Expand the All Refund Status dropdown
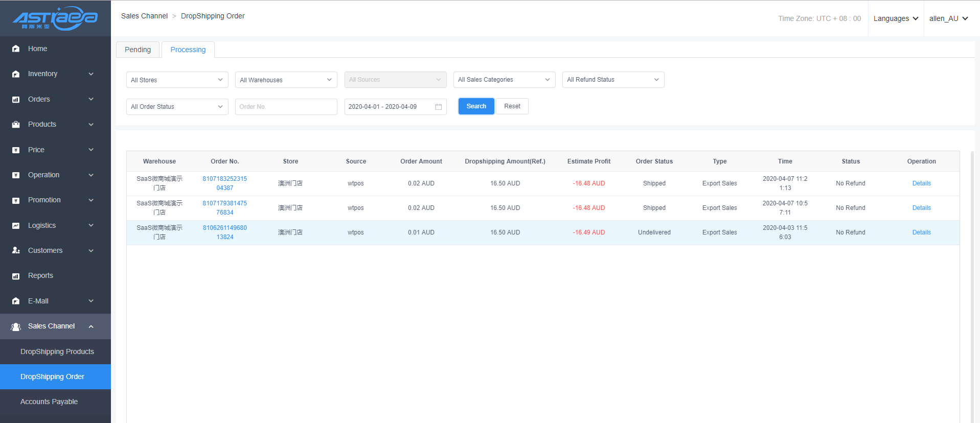Viewport: 980px width, 423px height. 612,80
